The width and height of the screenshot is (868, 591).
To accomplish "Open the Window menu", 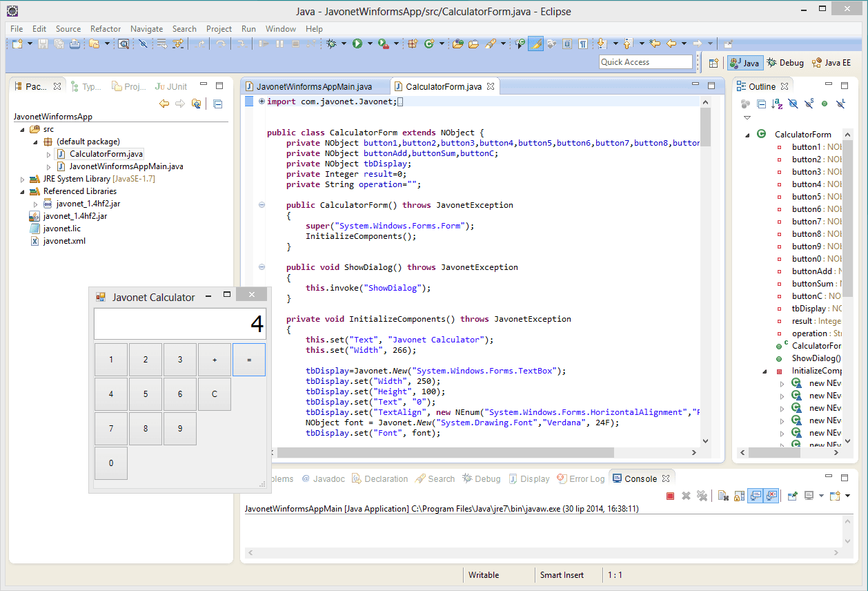I will pyautogui.click(x=280, y=29).
